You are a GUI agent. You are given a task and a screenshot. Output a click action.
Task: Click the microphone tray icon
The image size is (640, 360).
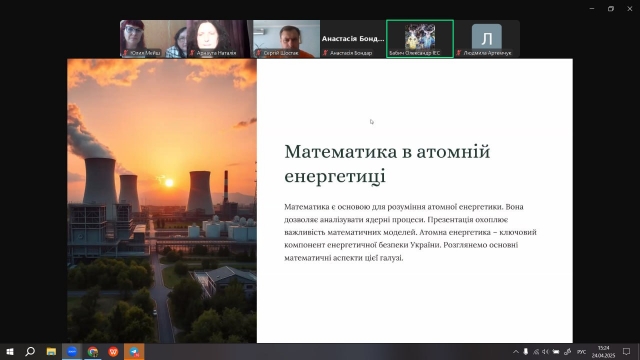pos(526,352)
